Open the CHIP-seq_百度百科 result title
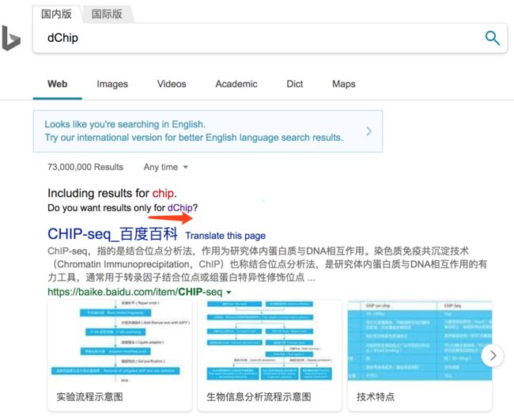The image size is (514, 420). point(112,234)
